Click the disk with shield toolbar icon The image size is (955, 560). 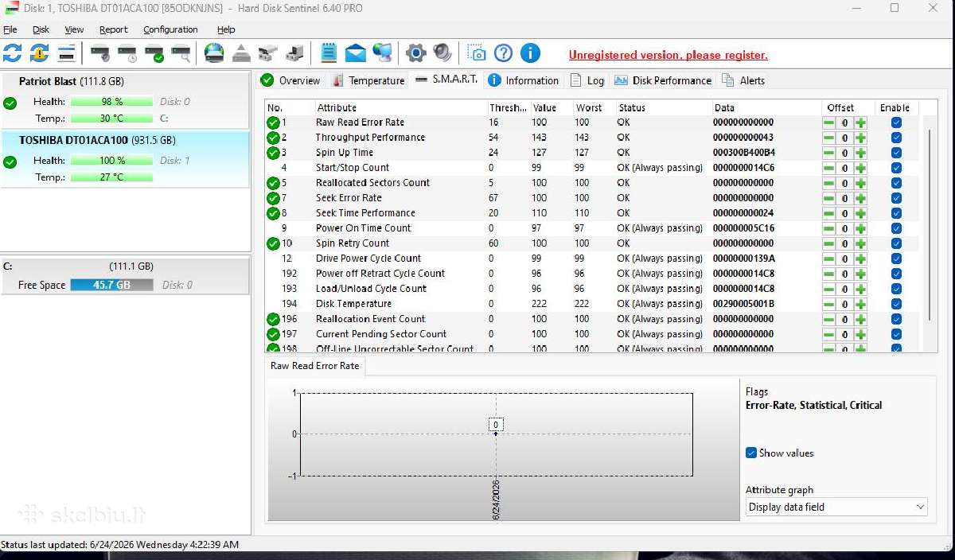pyautogui.click(x=100, y=54)
